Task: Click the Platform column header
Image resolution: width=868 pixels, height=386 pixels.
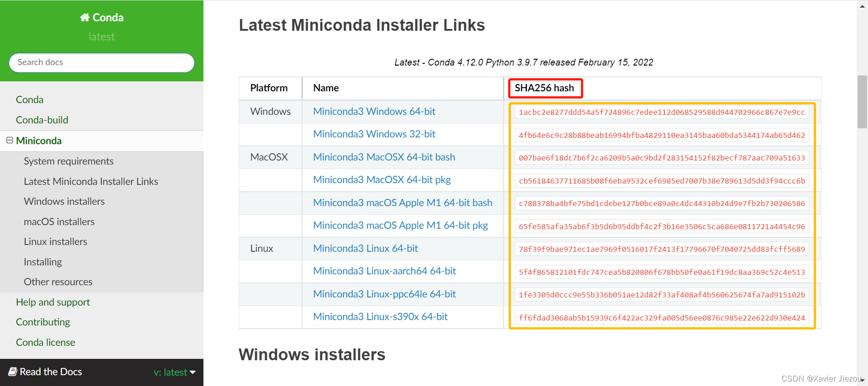Action: pyautogui.click(x=269, y=88)
